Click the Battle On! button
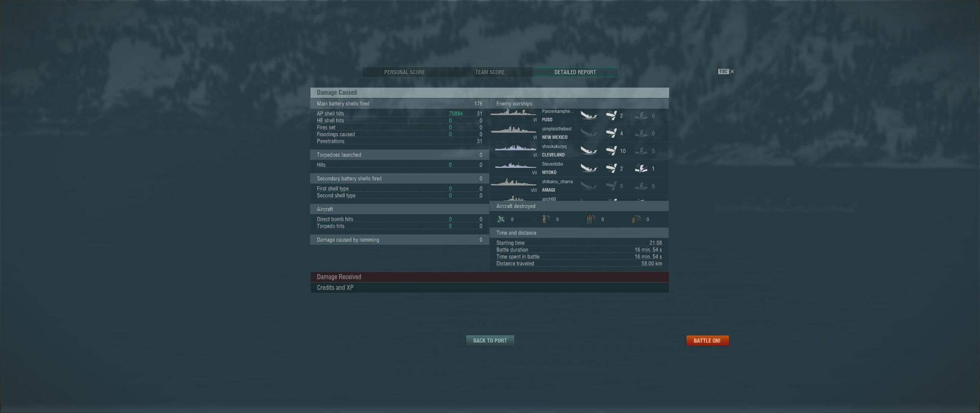 [707, 341]
